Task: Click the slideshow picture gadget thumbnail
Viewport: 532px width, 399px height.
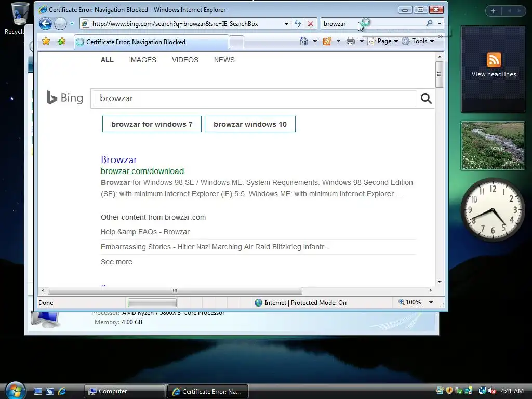Action: [493, 145]
